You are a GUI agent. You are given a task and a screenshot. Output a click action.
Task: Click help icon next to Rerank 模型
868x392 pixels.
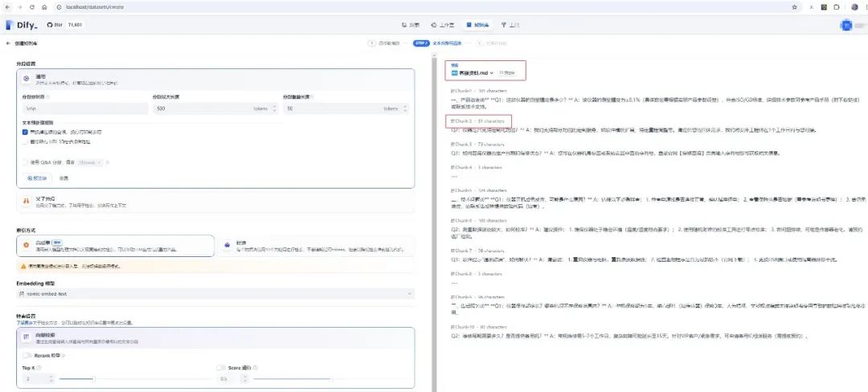[x=63, y=355]
